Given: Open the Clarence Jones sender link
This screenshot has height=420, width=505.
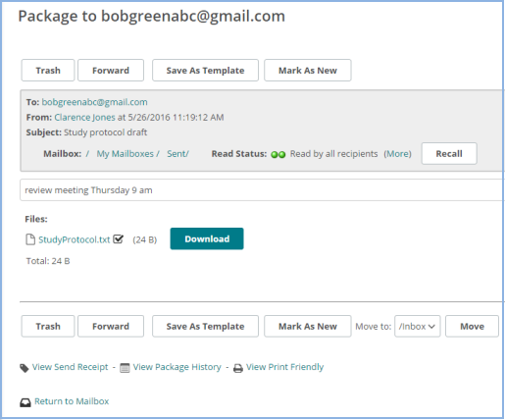Looking at the screenshot, I should tap(84, 118).
